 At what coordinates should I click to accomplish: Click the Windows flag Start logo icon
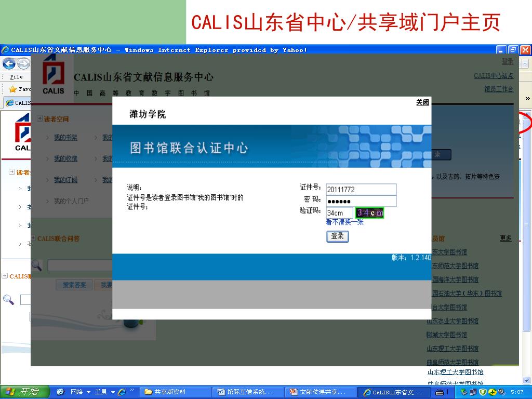10,392
